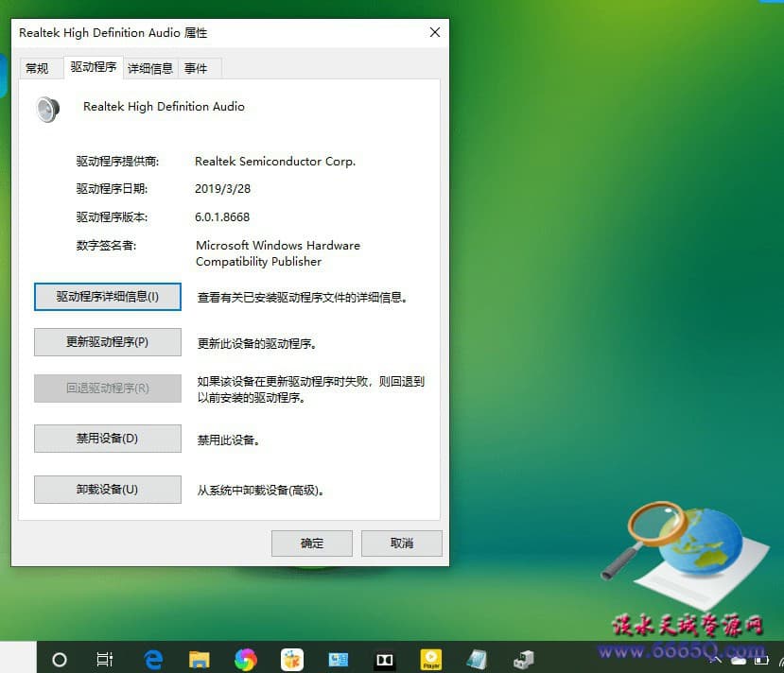
Task: Open the yellow Player app icon
Action: (x=431, y=660)
